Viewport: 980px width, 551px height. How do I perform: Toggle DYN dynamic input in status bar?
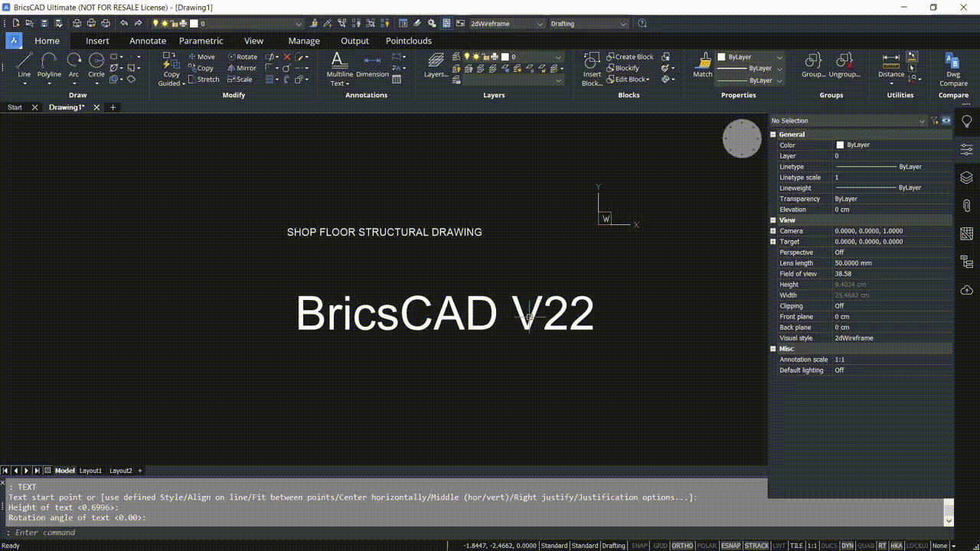pos(848,546)
